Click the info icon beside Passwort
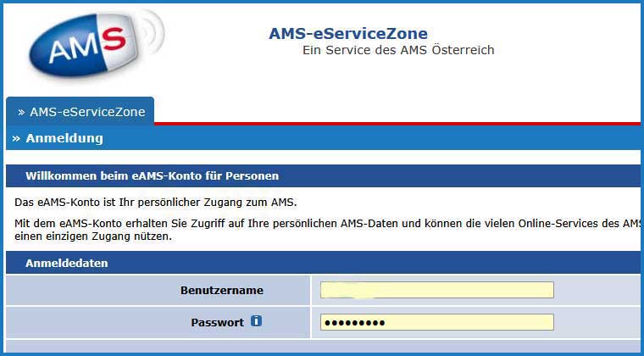 coord(257,321)
